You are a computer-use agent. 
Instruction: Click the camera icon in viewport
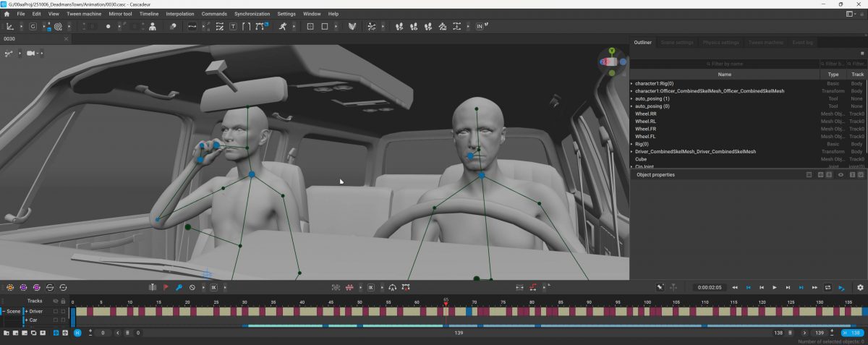click(x=31, y=54)
